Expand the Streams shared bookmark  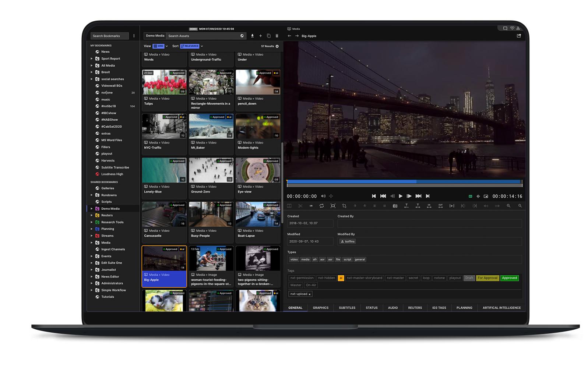tap(92, 235)
